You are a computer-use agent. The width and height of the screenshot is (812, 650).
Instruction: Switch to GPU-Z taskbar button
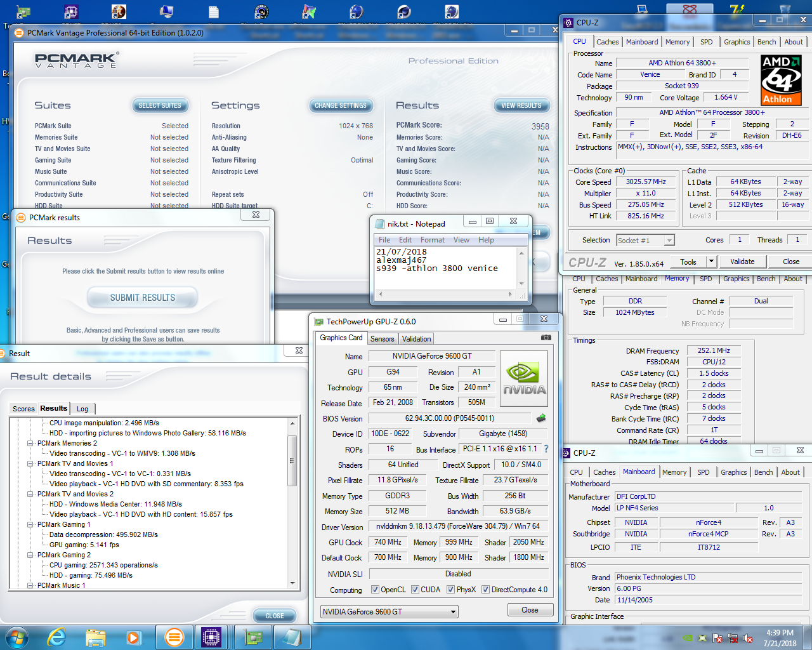point(253,637)
